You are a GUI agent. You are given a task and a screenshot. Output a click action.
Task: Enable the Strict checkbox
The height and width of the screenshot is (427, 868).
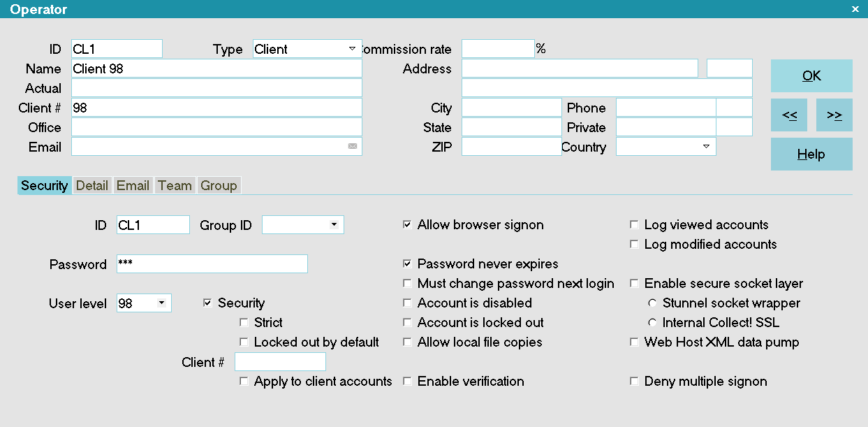pos(244,323)
